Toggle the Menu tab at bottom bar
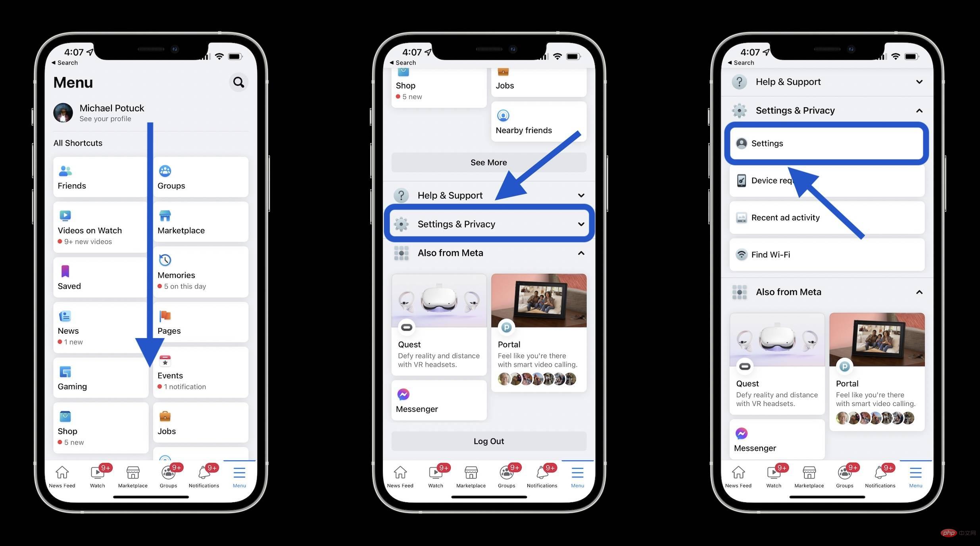Image resolution: width=980 pixels, height=546 pixels. (x=238, y=475)
